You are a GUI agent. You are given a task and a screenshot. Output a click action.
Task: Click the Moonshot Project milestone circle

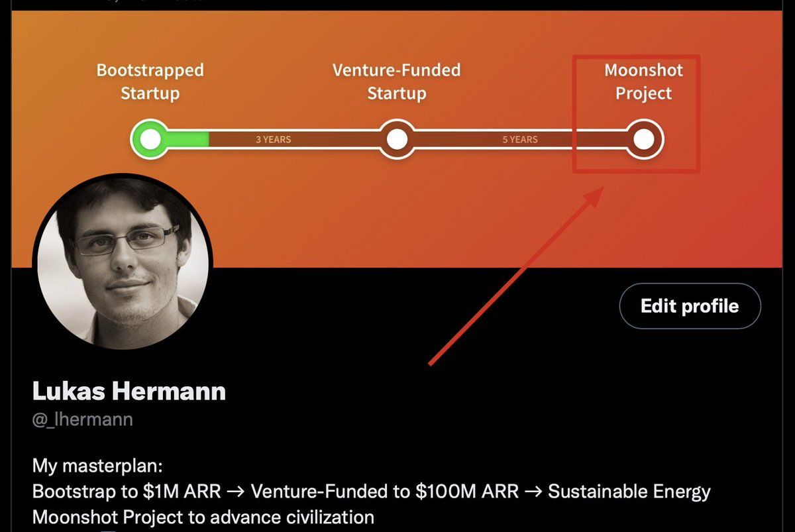click(x=643, y=139)
